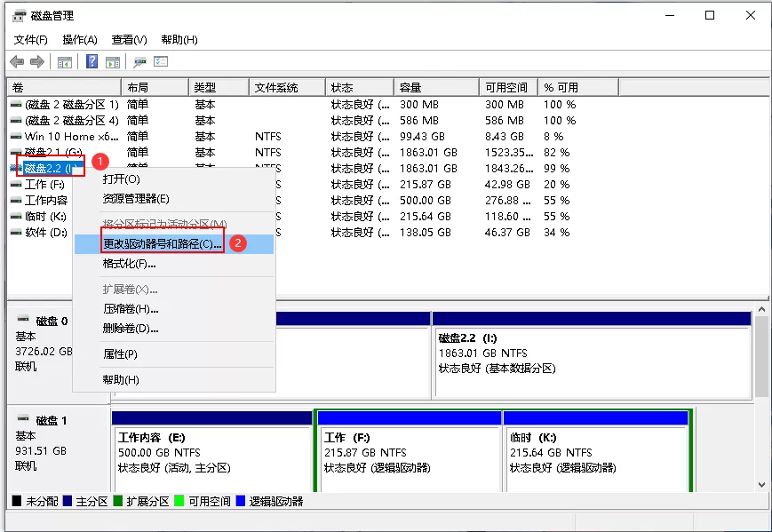The image size is (772, 532).
Task: Click the disk icon next to 软件 (D:)
Action: coord(14,233)
